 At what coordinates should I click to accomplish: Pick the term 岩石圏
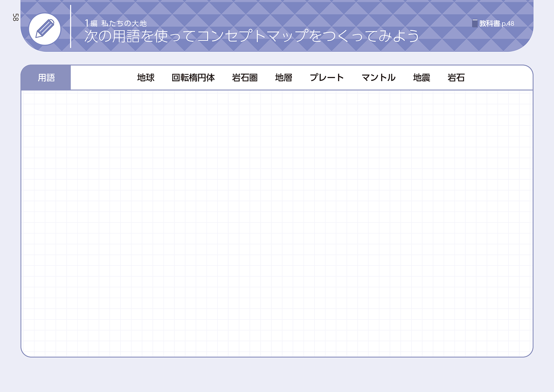pos(245,78)
